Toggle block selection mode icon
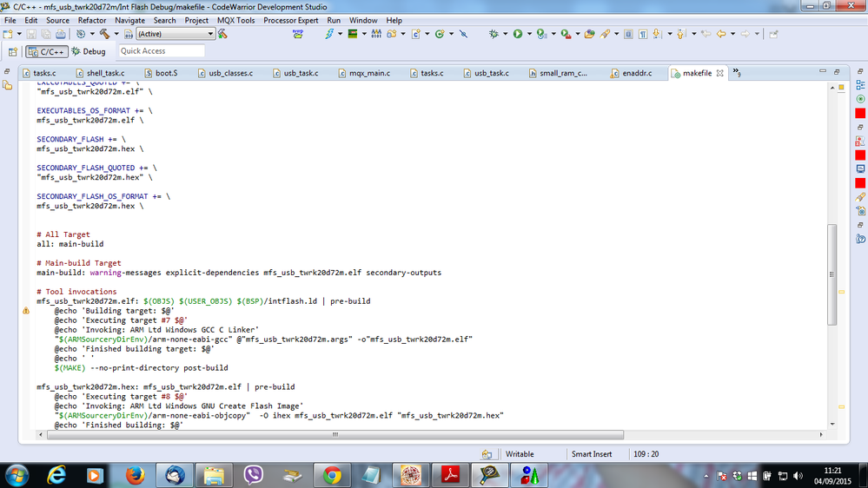 pyautogui.click(x=628, y=34)
